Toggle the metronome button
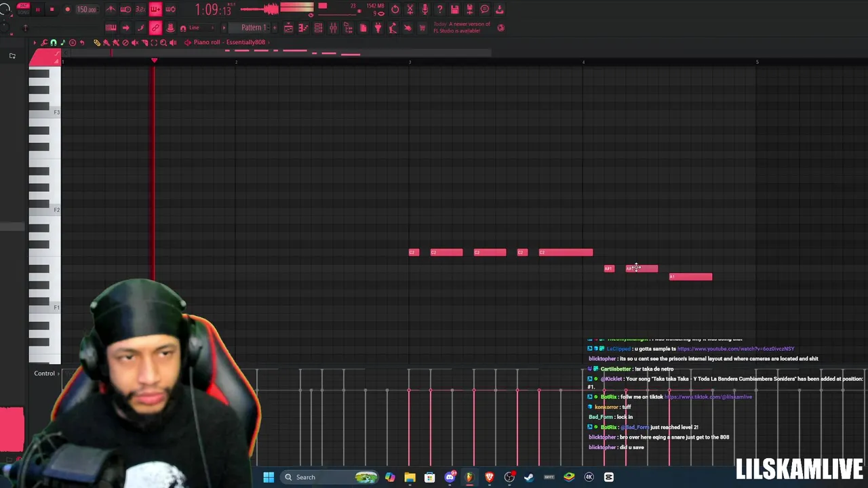 pos(111,9)
